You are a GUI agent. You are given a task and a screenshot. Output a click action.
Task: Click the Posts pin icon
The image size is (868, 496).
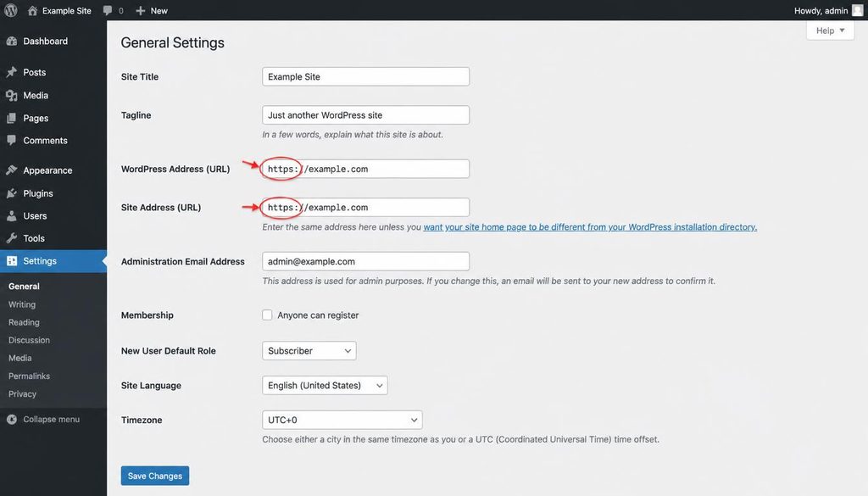[x=12, y=73]
